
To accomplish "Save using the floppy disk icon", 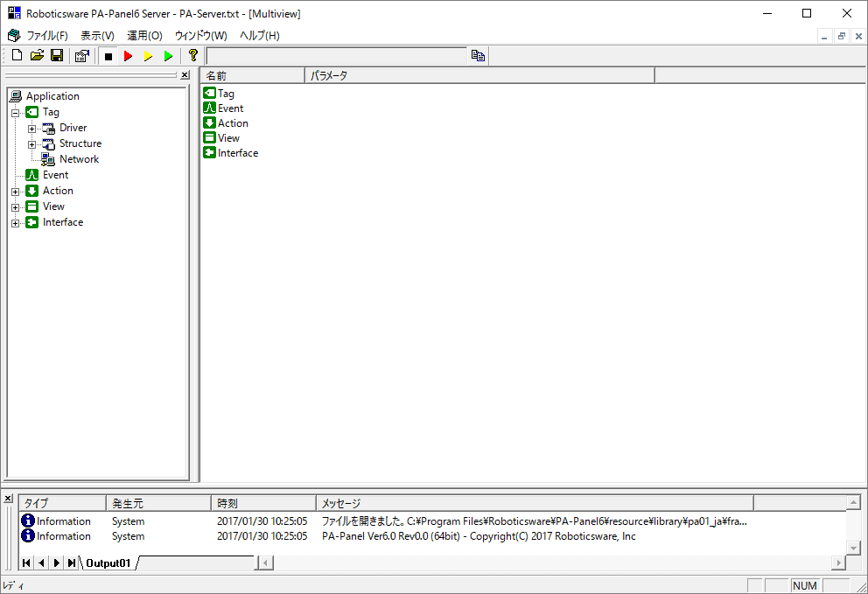I will pos(56,56).
